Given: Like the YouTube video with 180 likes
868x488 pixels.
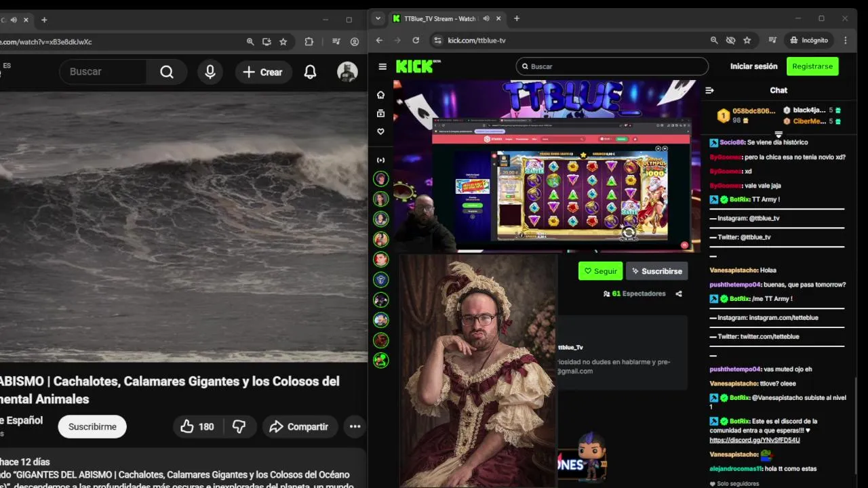Looking at the screenshot, I should [x=197, y=426].
